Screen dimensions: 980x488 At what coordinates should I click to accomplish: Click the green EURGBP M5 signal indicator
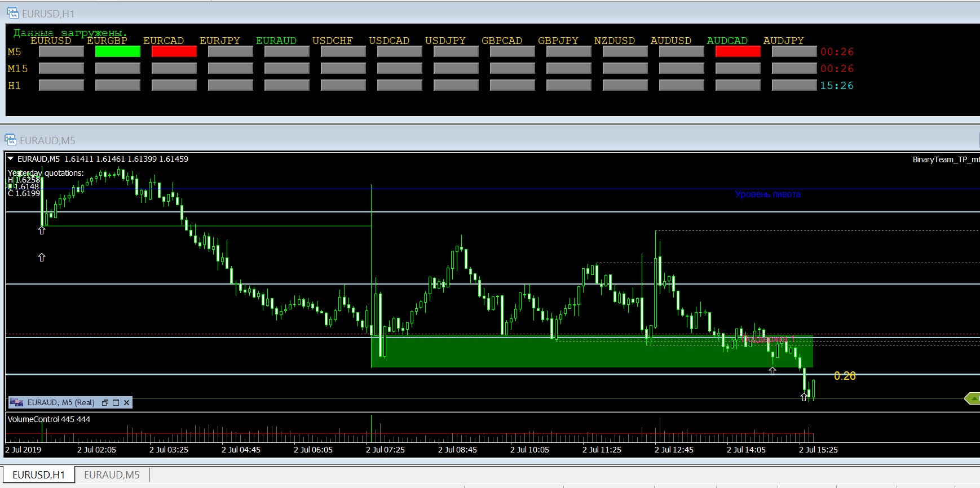tap(117, 52)
